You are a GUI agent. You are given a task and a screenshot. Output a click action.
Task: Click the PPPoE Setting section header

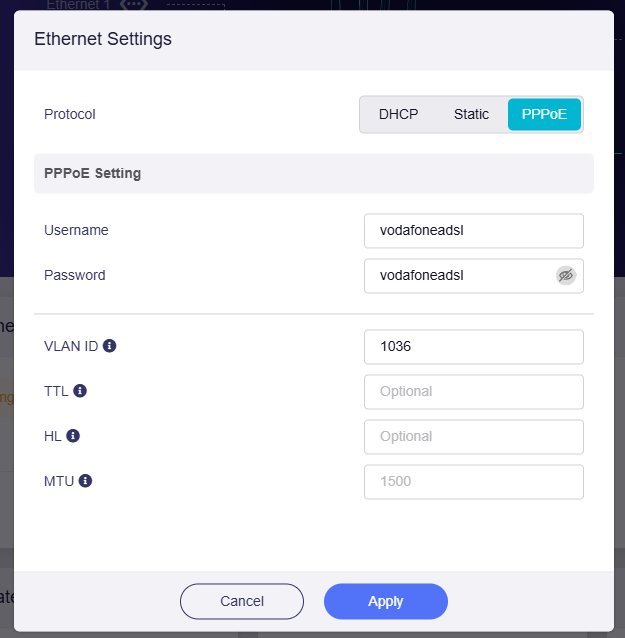point(93,173)
